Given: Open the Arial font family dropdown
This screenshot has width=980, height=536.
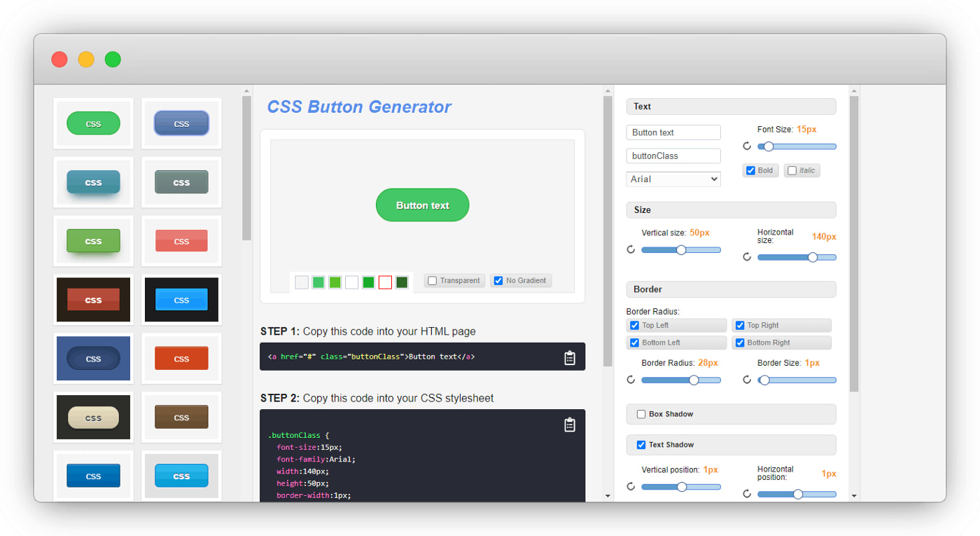Looking at the screenshot, I should coord(673,179).
